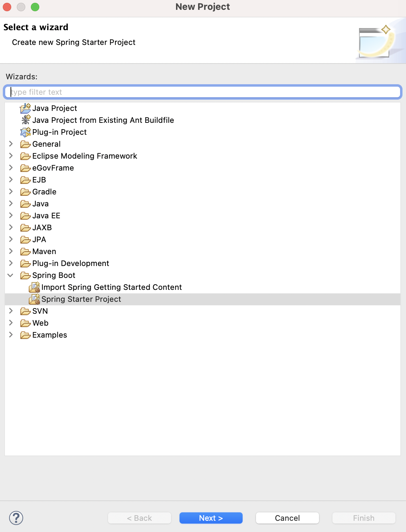Select Java Project from Existing Ant Buildfile
The width and height of the screenshot is (406, 532).
(x=103, y=120)
